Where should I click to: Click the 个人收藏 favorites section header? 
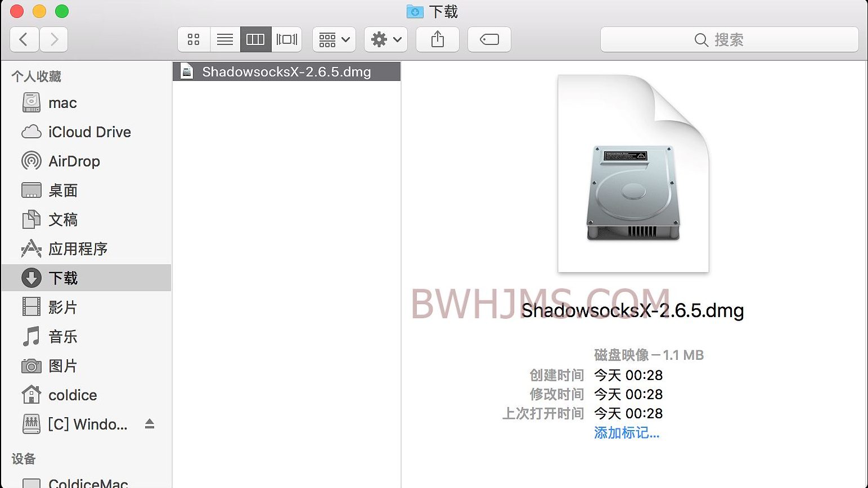[37, 76]
